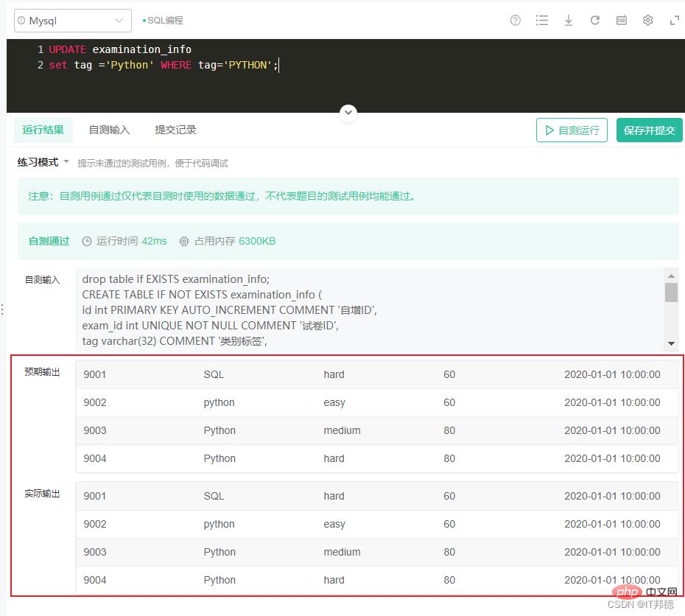Click the download arrow icon
685x616 pixels.
coord(569,21)
